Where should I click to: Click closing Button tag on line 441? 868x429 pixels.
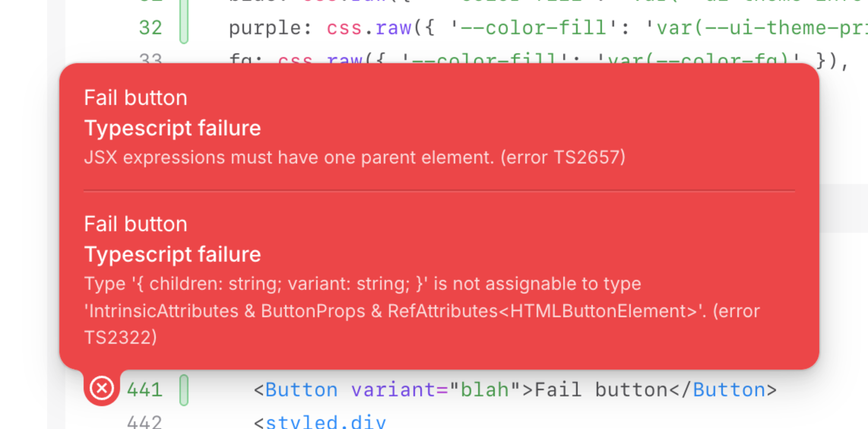pyautogui.click(x=722, y=390)
